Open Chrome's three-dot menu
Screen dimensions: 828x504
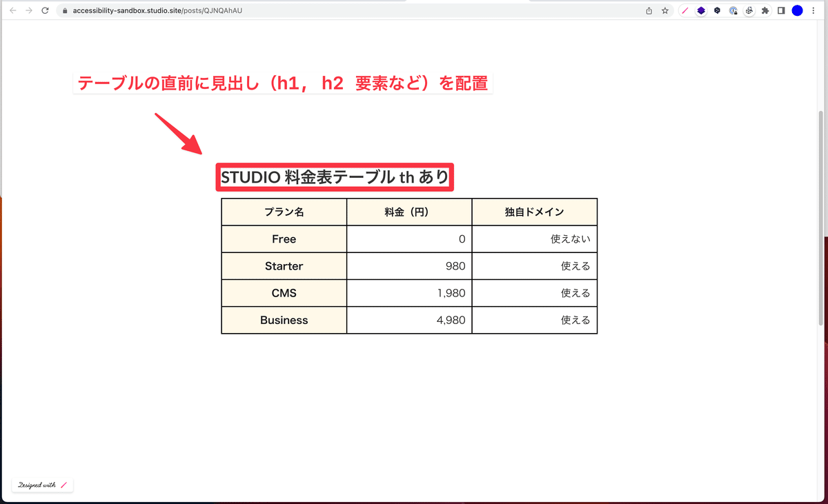(x=814, y=10)
